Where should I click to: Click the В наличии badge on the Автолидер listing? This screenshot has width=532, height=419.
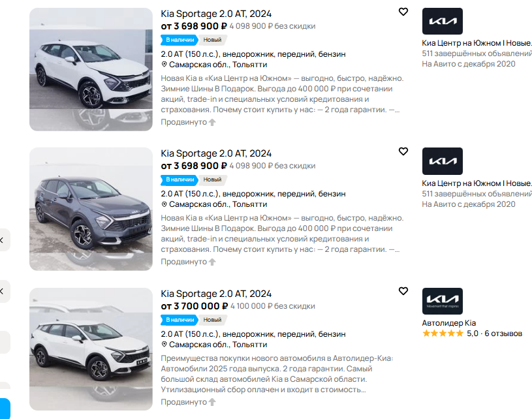click(x=180, y=320)
